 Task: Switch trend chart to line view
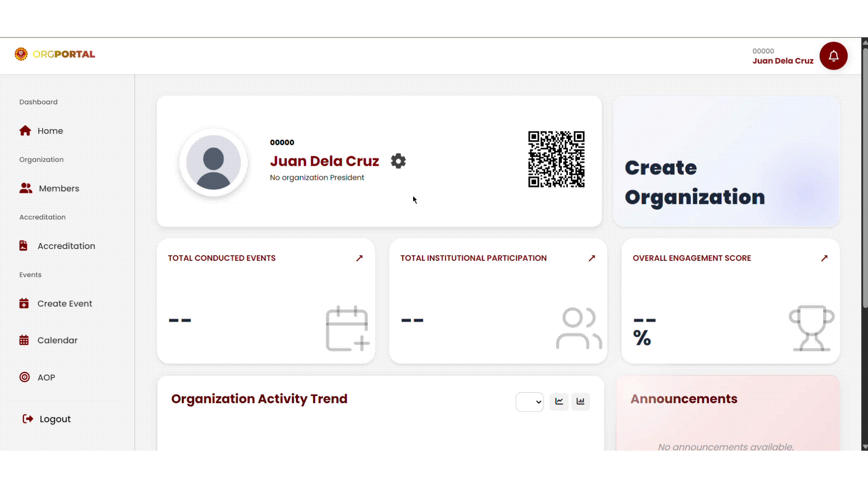point(559,401)
